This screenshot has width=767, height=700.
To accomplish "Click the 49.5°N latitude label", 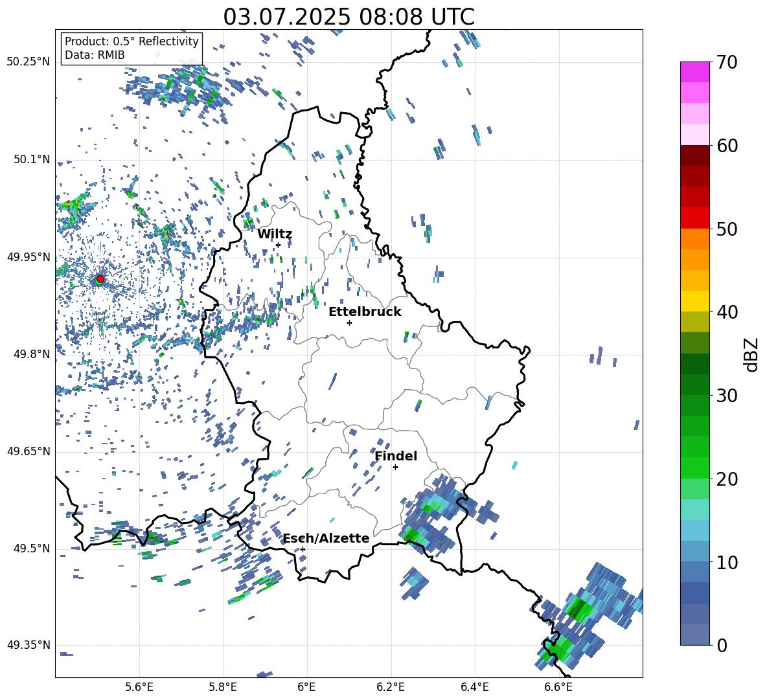I will [x=32, y=548].
